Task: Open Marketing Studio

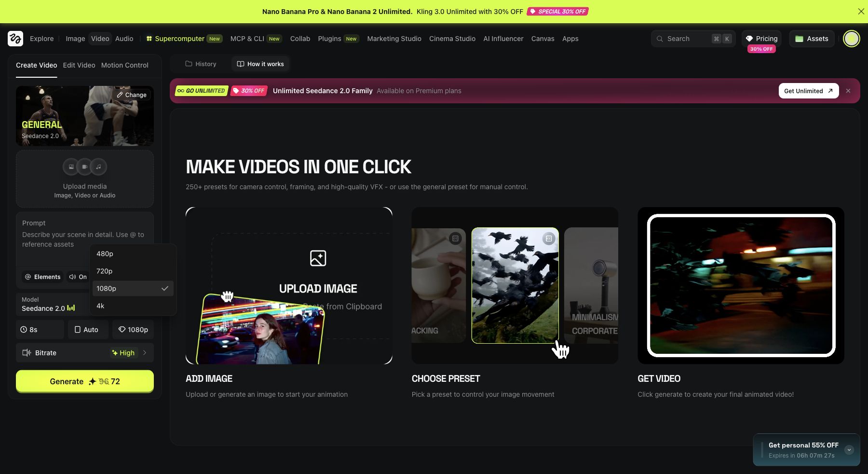Action: pyautogui.click(x=394, y=39)
